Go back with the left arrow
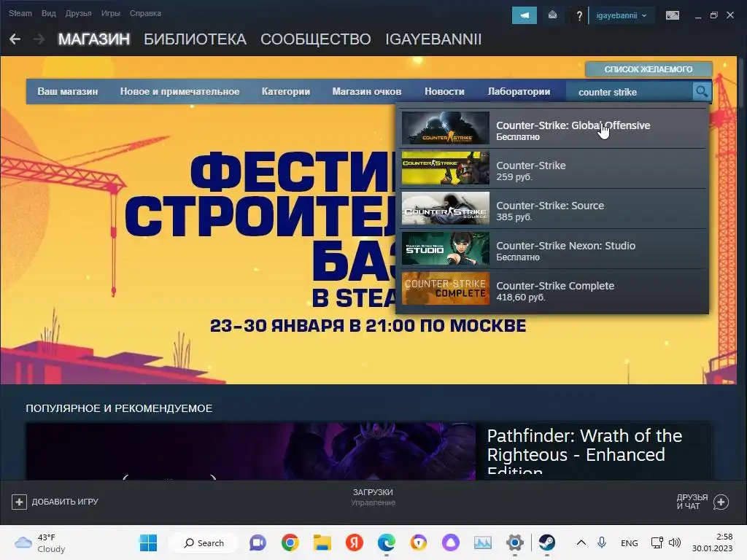The image size is (747, 560). 15,39
